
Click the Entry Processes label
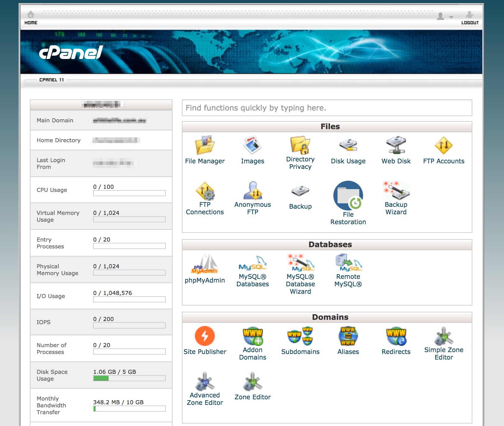click(50, 243)
